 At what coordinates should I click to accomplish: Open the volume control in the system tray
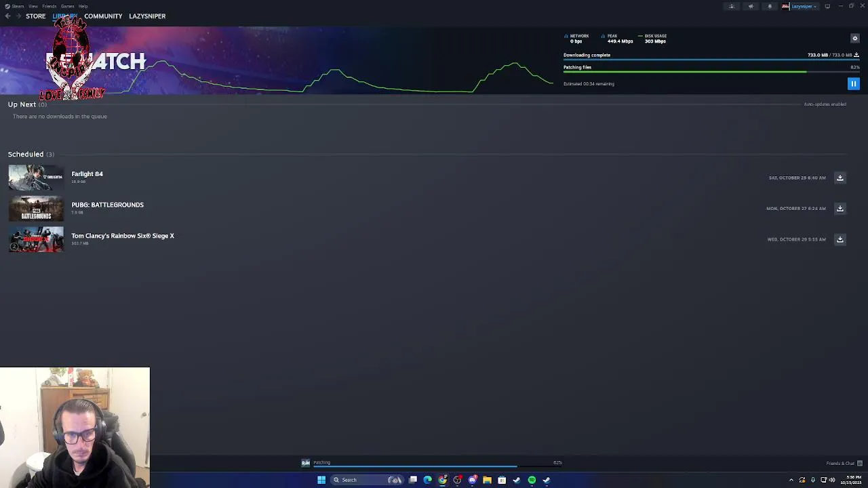832,480
